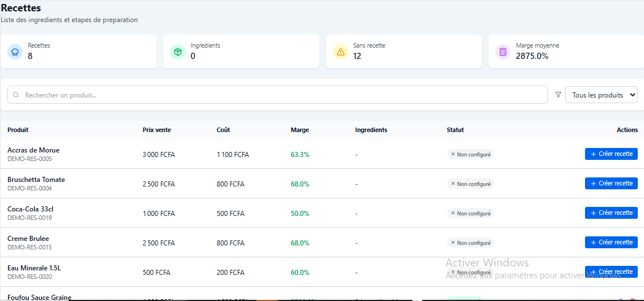Click the DEMO-RES-0004 product code
This screenshot has width=644, height=301.
(x=30, y=188)
